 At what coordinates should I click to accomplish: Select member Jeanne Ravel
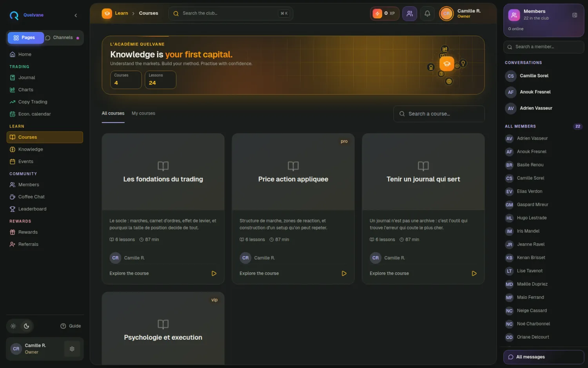click(x=544, y=245)
